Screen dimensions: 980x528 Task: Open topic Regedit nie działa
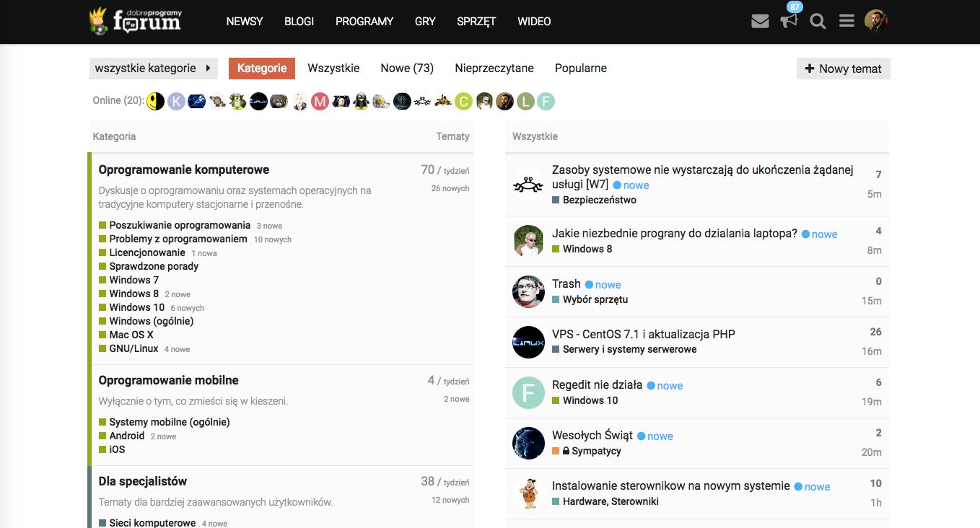click(x=597, y=384)
